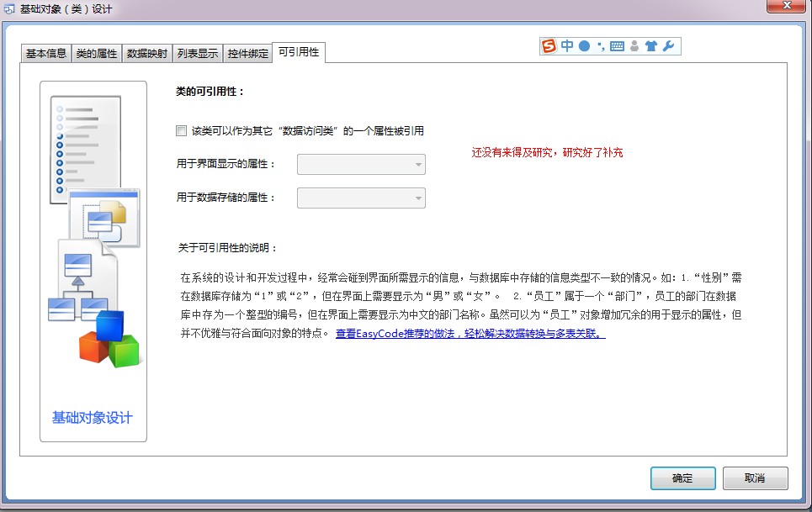Enable 该类可以作为其它数据访问类的属性被引用 checkbox
This screenshot has height=512, width=812.
[181, 131]
